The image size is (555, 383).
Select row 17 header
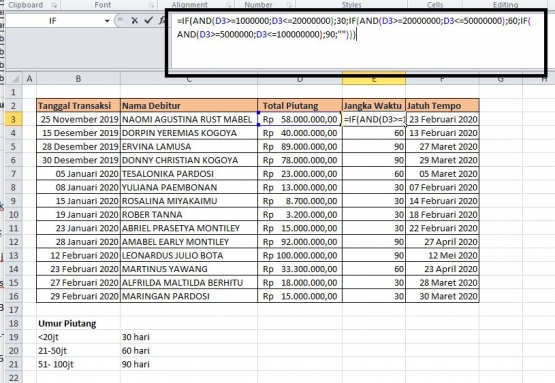(x=13, y=310)
